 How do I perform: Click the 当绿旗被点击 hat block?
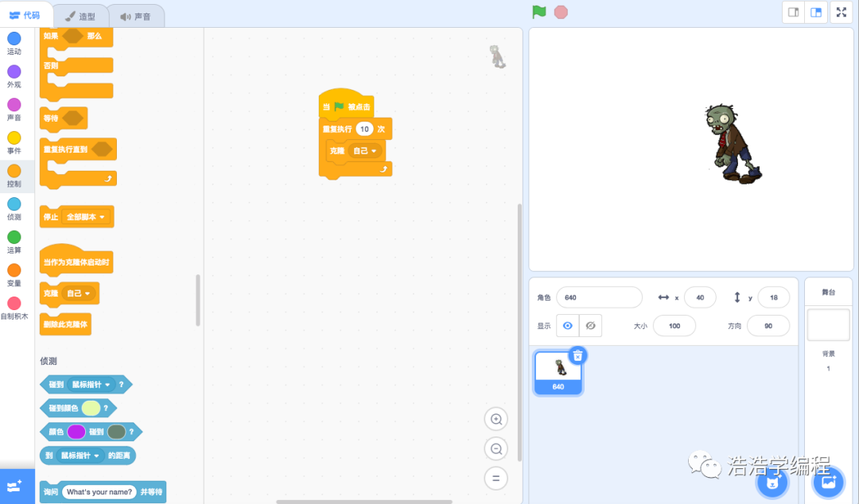coord(346,104)
